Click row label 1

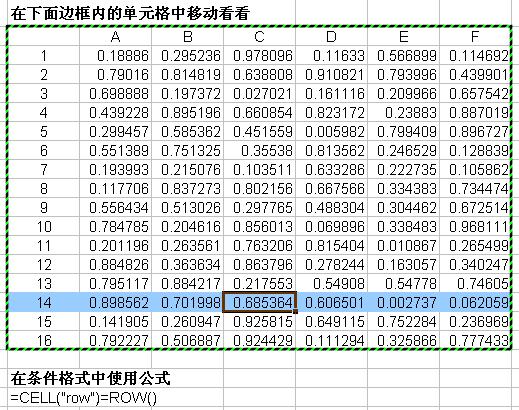point(44,55)
